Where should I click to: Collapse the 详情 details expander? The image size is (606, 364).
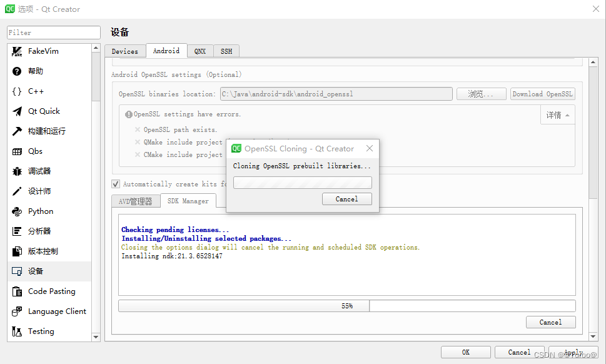(558, 115)
